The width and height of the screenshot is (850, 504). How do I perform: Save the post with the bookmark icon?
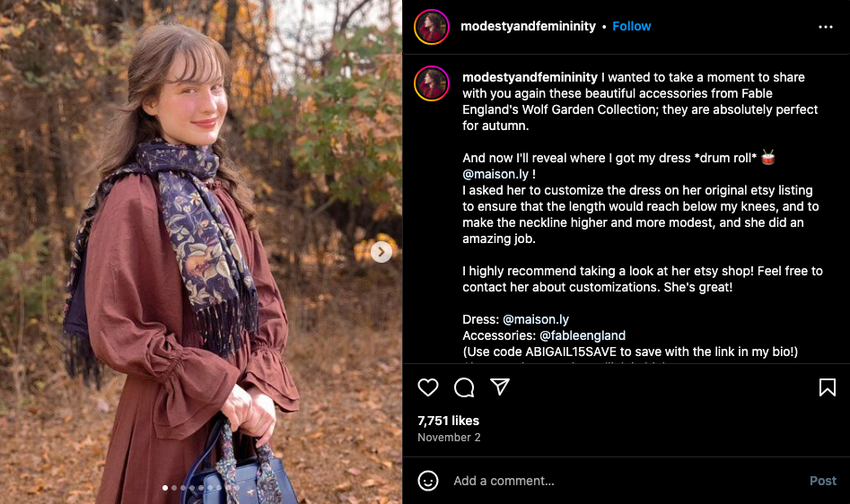827,387
